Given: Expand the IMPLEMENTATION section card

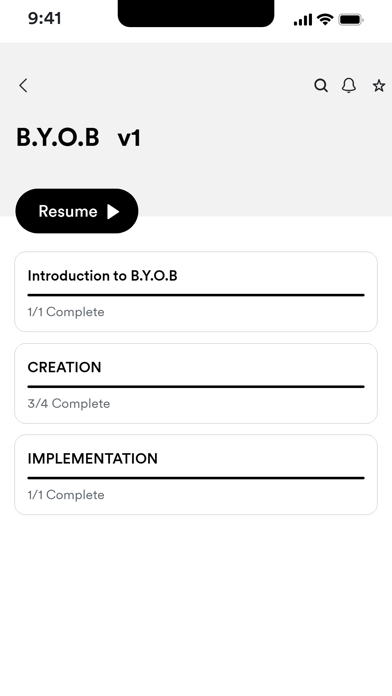Looking at the screenshot, I should click(x=196, y=475).
